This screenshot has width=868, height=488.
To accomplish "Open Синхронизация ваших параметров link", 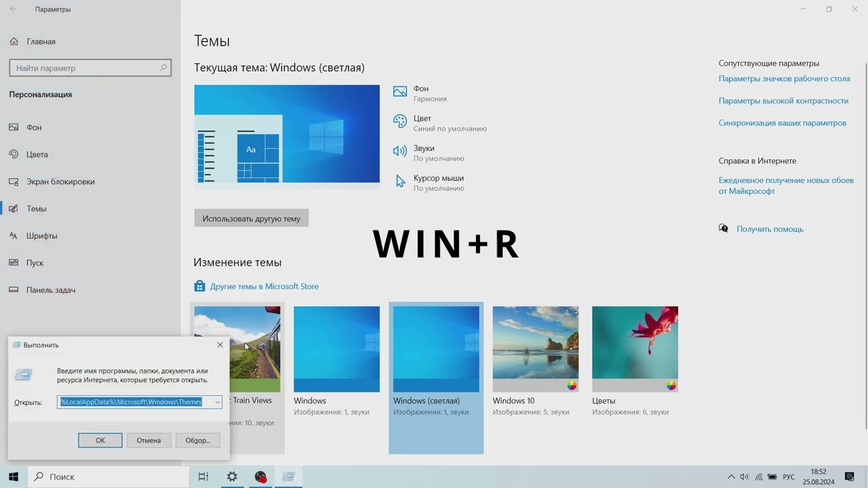I will (x=783, y=123).
